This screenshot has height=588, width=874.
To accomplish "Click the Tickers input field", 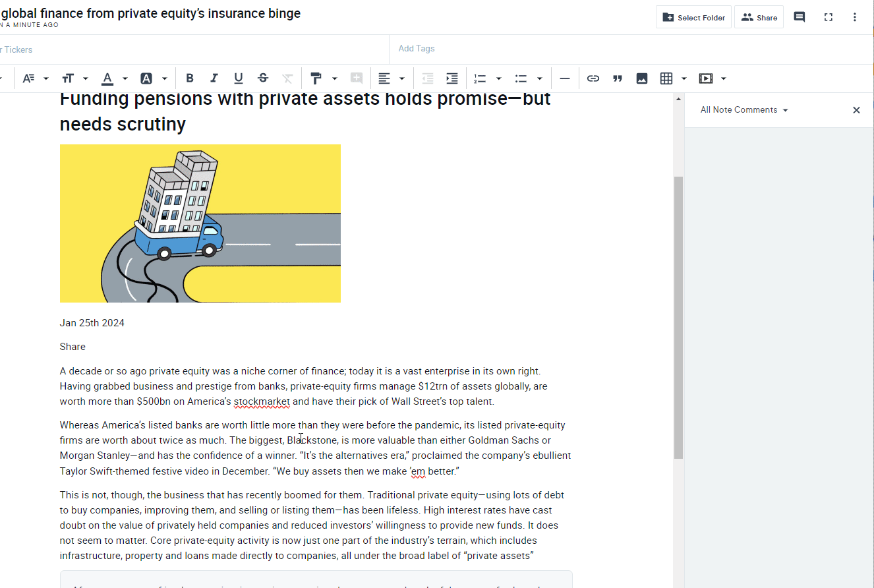I will [194, 49].
